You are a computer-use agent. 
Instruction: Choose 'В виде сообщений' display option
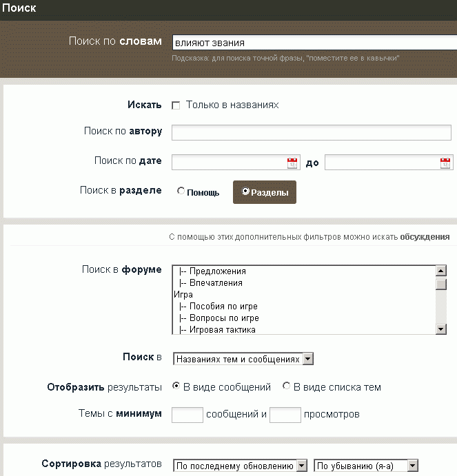pos(176,386)
